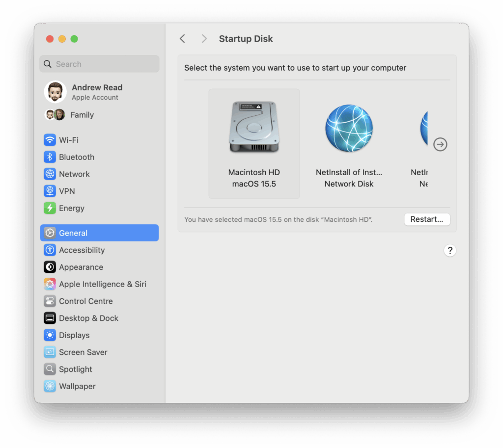The image size is (503, 448).
Task: Open Screen Saver icon
Action: pos(50,352)
